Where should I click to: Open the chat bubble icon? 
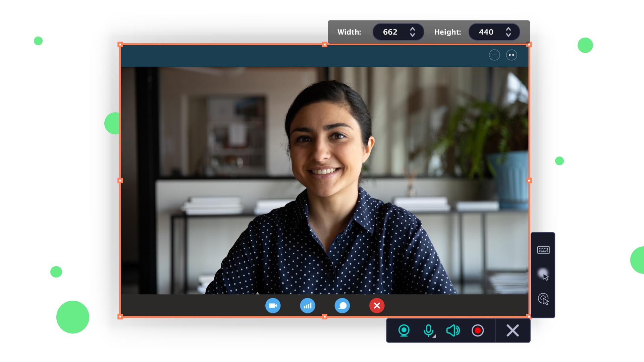pyautogui.click(x=342, y=305)
